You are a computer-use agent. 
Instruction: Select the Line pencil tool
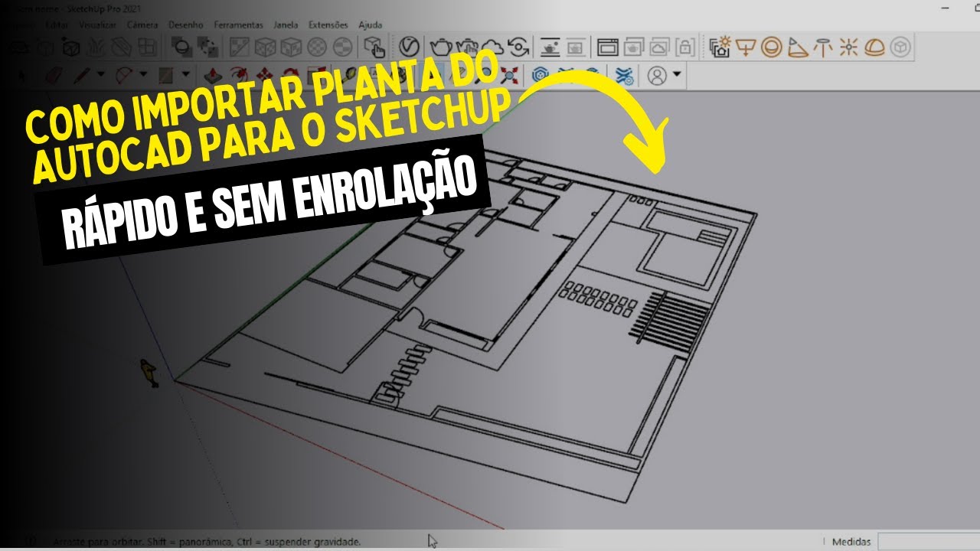click(x=83, y=75)
